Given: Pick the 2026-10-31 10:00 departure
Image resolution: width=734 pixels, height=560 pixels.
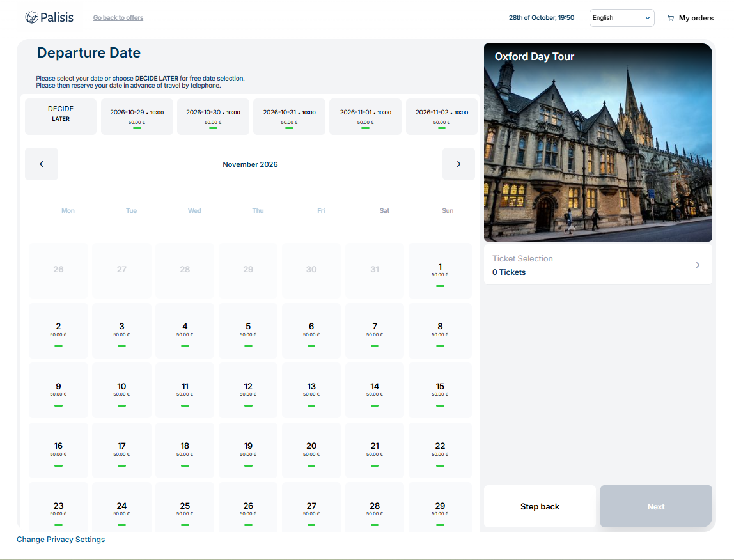Looking at the screenshot, I should pyautogui.click(x=289, y=116).
